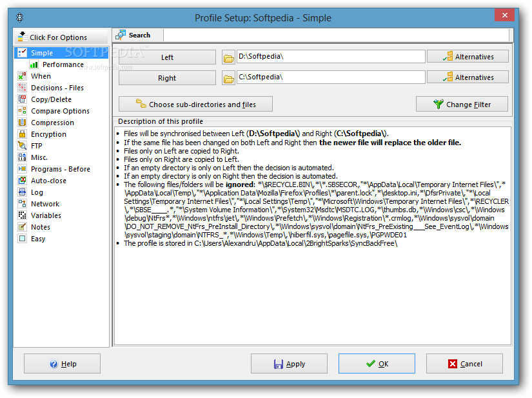532x398 pixels.
Task: Click the Network icon
Action: 22,204
